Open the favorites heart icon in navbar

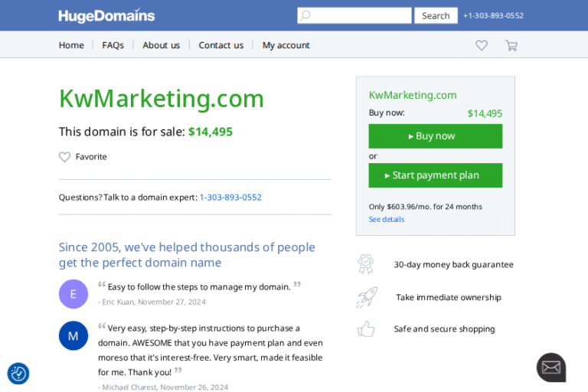pyautogui.click(x=482, y=45)
